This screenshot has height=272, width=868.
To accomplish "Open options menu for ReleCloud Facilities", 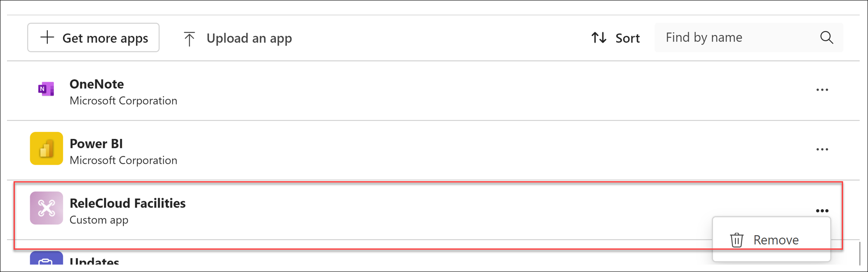I will point(823,210).
